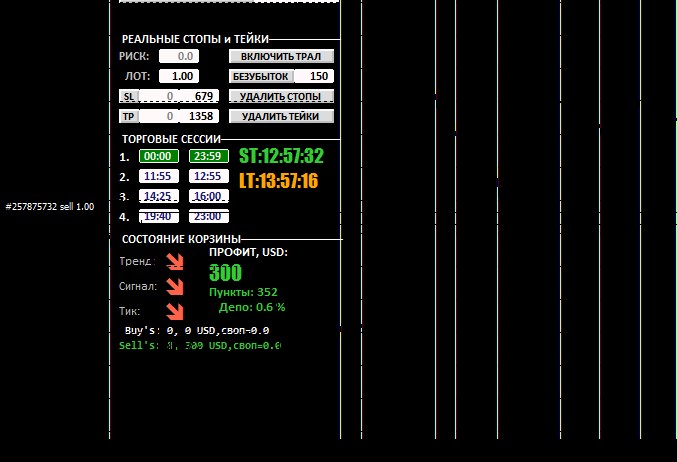Click the red Тик arrow icon

(x=175, y=312)
